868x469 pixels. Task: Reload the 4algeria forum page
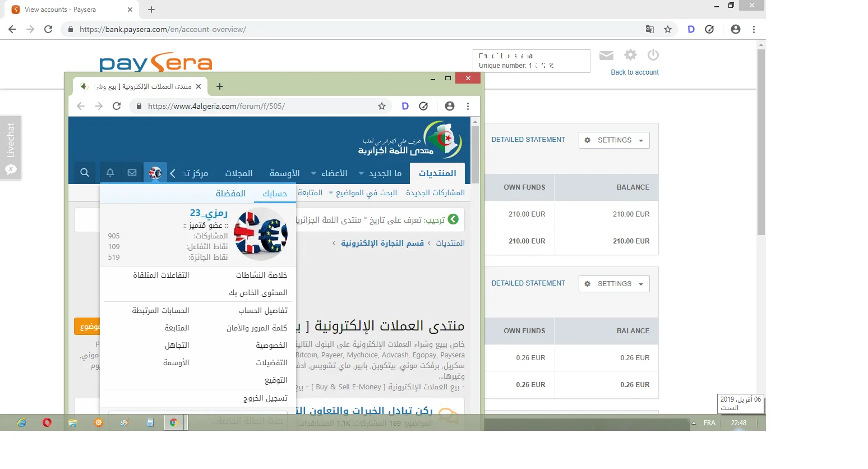117,106
